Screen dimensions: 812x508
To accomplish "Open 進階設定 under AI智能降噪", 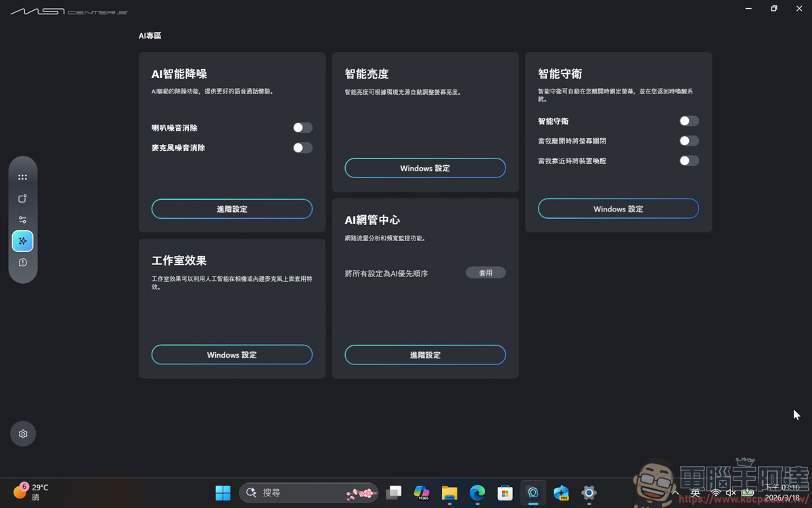I will tap(231, 209).
